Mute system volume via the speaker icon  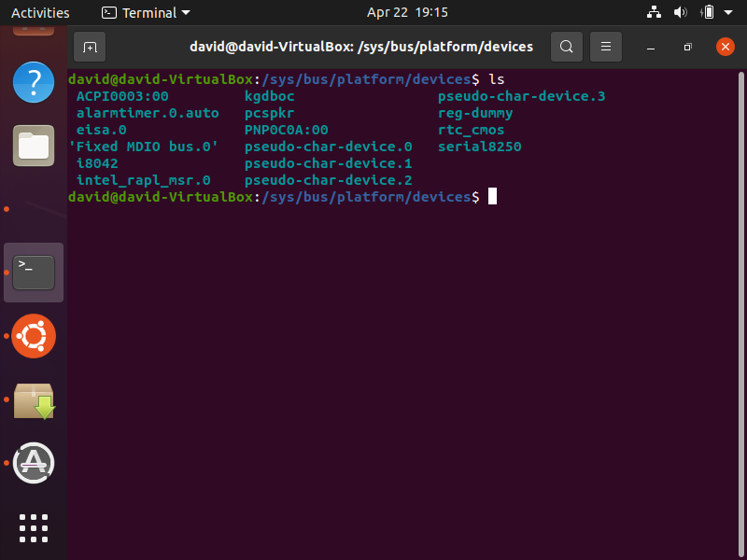point(680,13)
